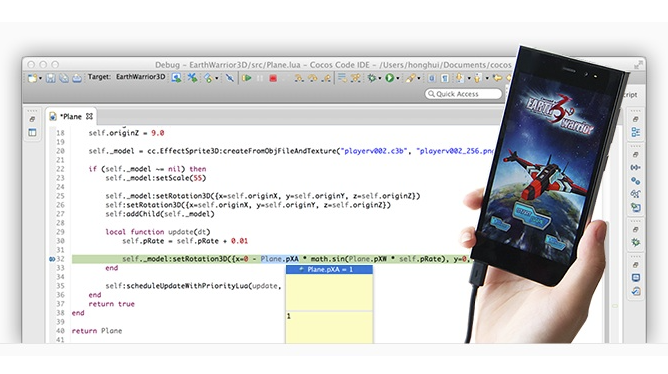Expand the New file dropdown arrow
668x374 pixels.
(x=40, y=78)
